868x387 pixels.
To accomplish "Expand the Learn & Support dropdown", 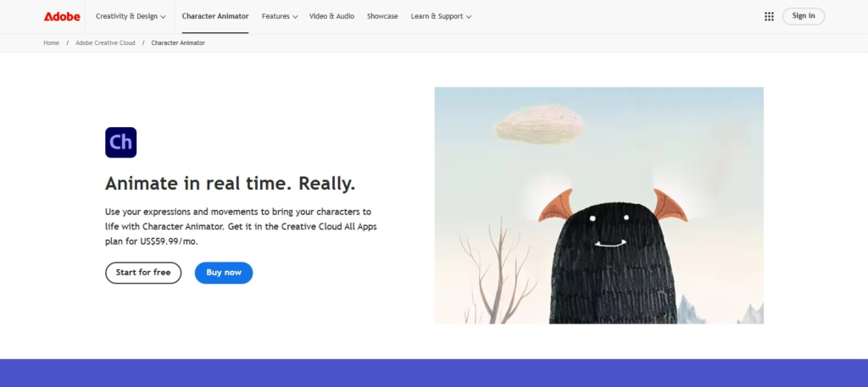I will [441, 17].
